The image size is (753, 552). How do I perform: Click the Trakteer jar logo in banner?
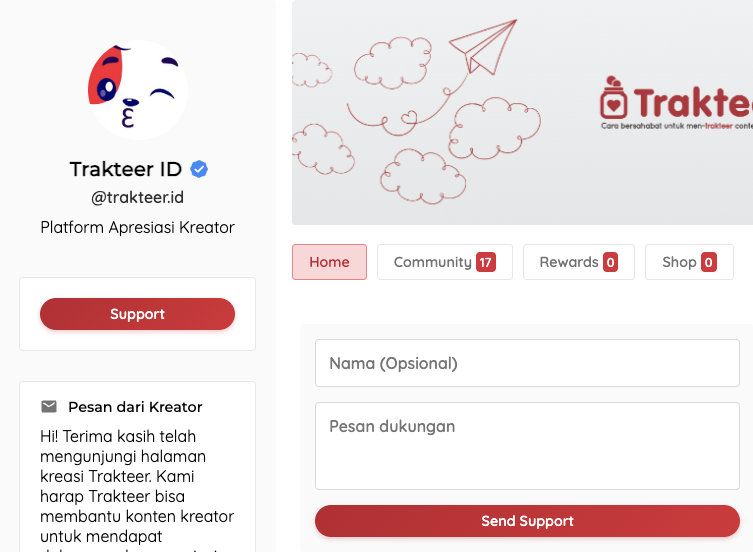613,98
